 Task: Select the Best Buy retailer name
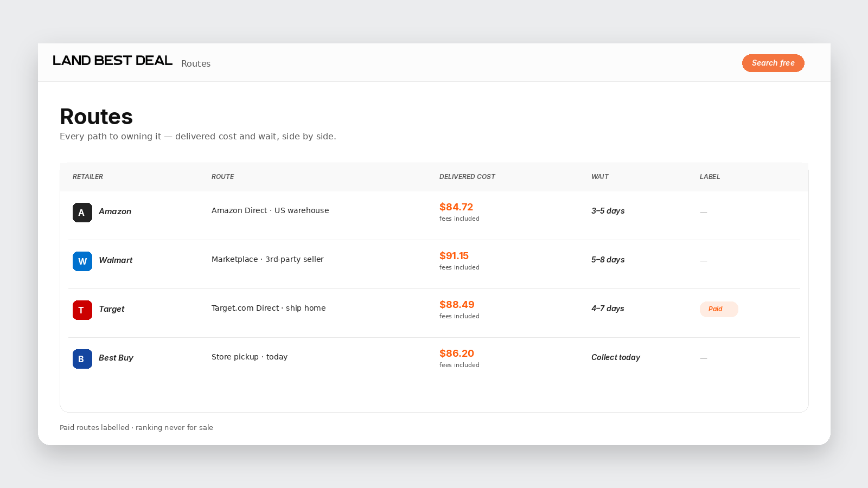point(116,358)
